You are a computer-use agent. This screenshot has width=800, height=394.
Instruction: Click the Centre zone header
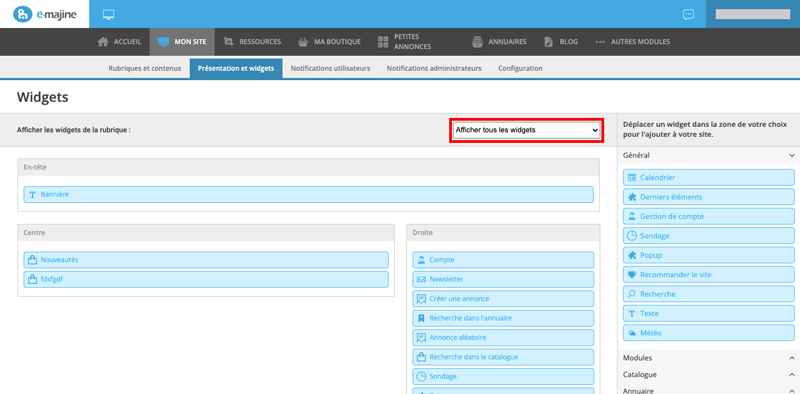click(x=206, y=233)
